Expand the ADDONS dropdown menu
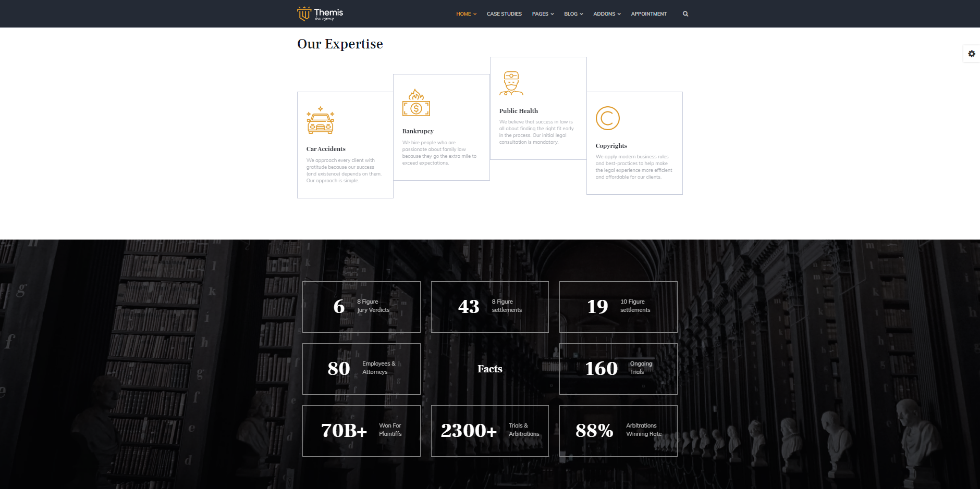The width and height of the screenshot is (980, 489). pos(607,14)
